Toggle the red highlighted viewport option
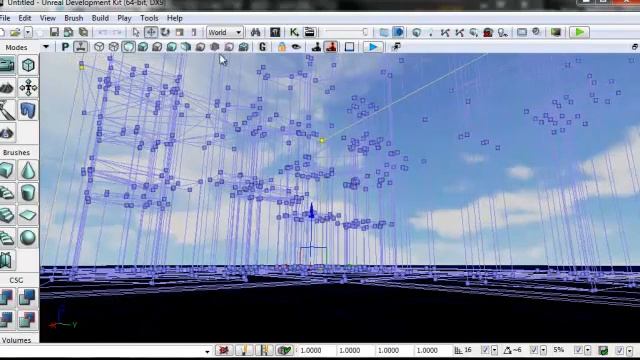Screen dimensions: 640x360 (x=331, y=47)
